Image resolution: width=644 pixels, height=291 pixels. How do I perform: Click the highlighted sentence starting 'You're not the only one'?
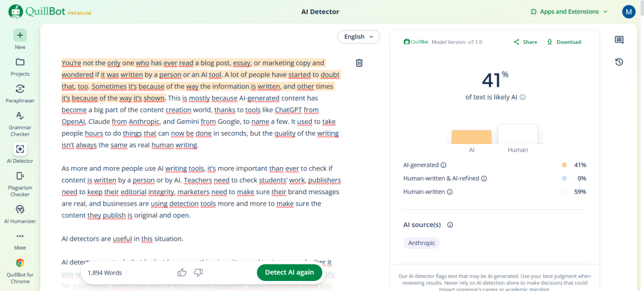[x=201, y=80]
